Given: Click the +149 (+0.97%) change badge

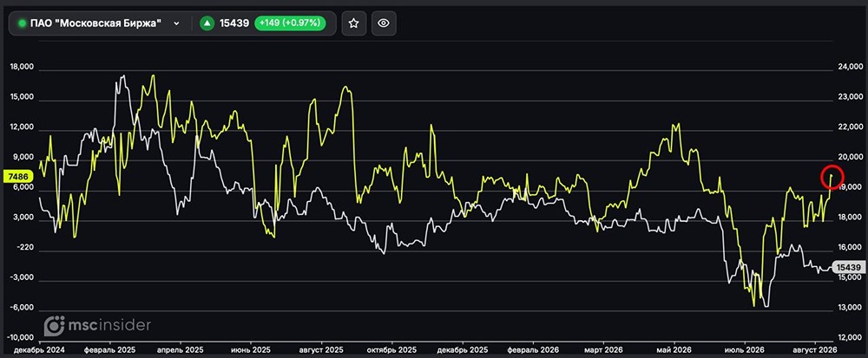Looking at the screenshot, I should pyautogui.click(x=290, y=23).
